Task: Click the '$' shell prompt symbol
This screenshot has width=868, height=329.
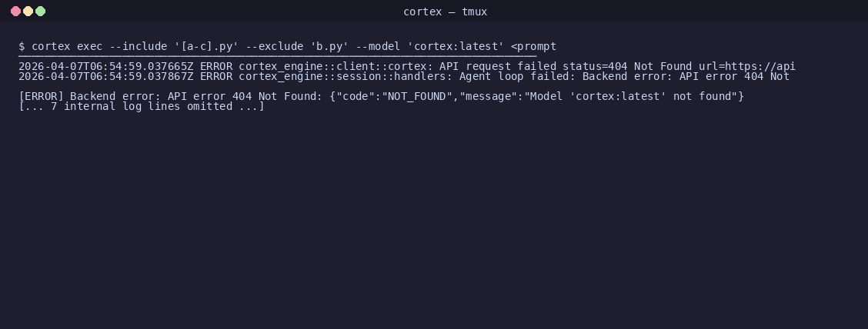Action: pyautogui.click(x=22, y=46)
